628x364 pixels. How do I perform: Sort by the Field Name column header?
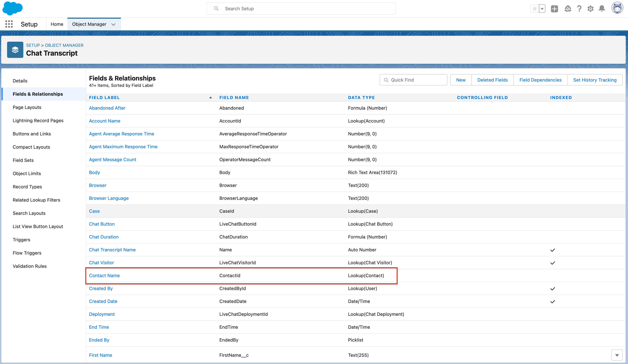tap(234, 98)
